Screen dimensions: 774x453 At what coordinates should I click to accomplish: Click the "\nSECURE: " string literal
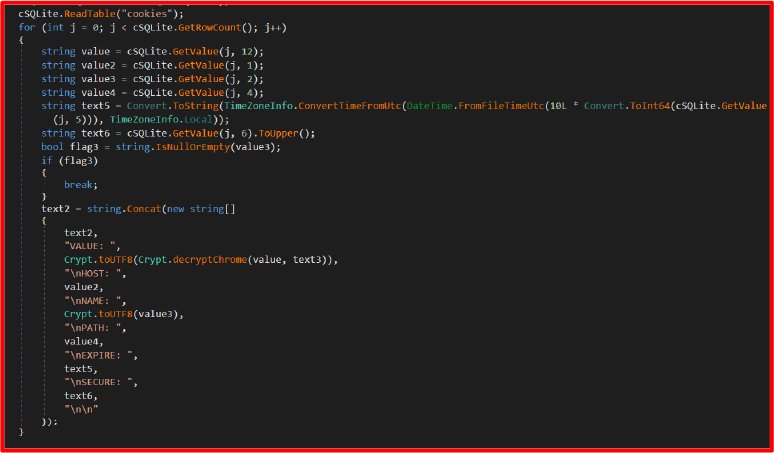101,381
